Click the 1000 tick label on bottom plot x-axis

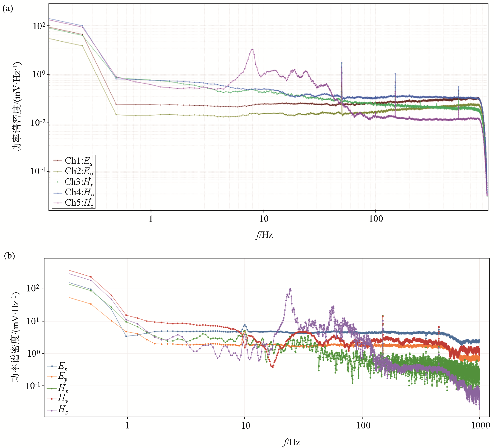click(480, 425)
